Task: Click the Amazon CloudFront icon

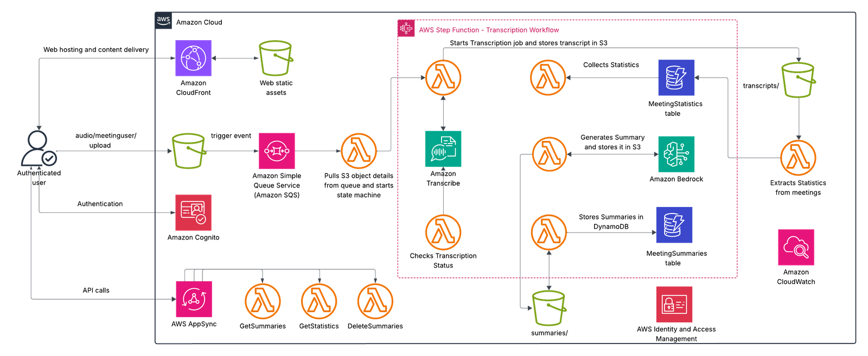Action: tap(193, 58)
